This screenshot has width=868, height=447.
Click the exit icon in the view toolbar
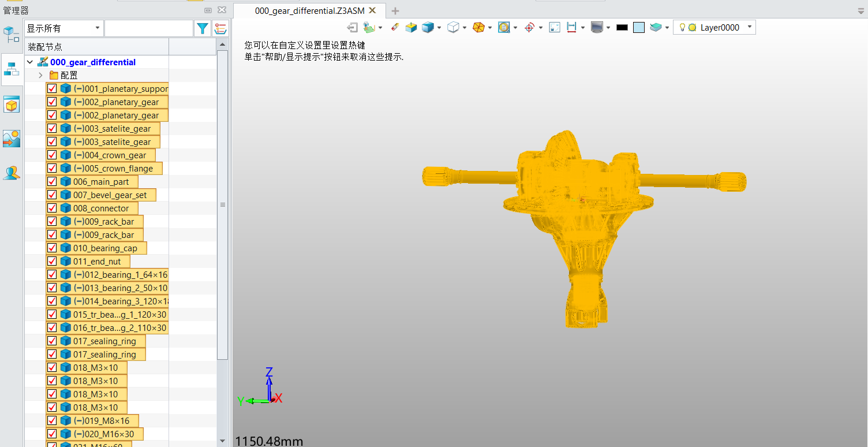(352, 27)
